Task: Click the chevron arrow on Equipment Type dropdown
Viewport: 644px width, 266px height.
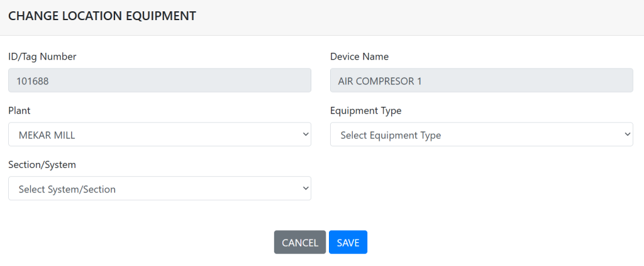Action: coord(627,135)
